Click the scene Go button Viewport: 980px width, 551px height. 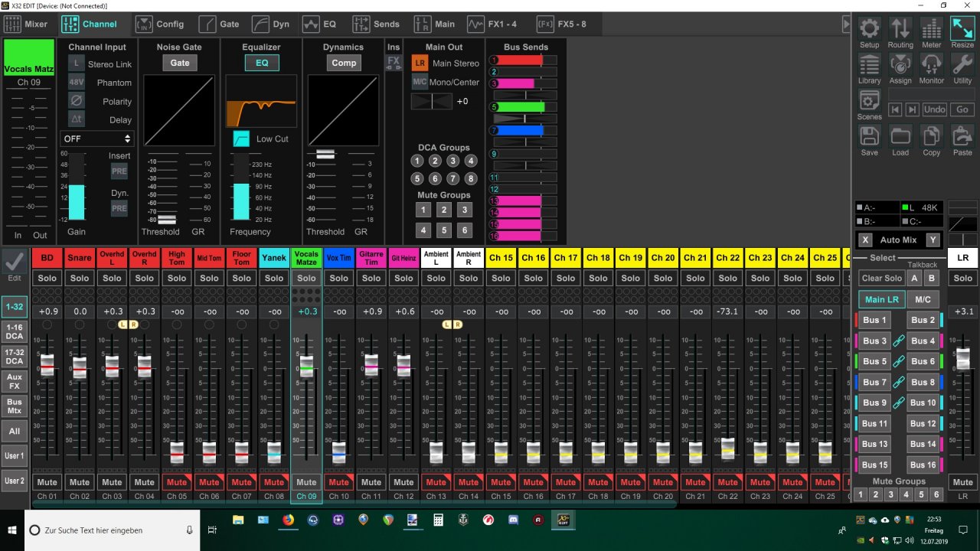[962, 109]
